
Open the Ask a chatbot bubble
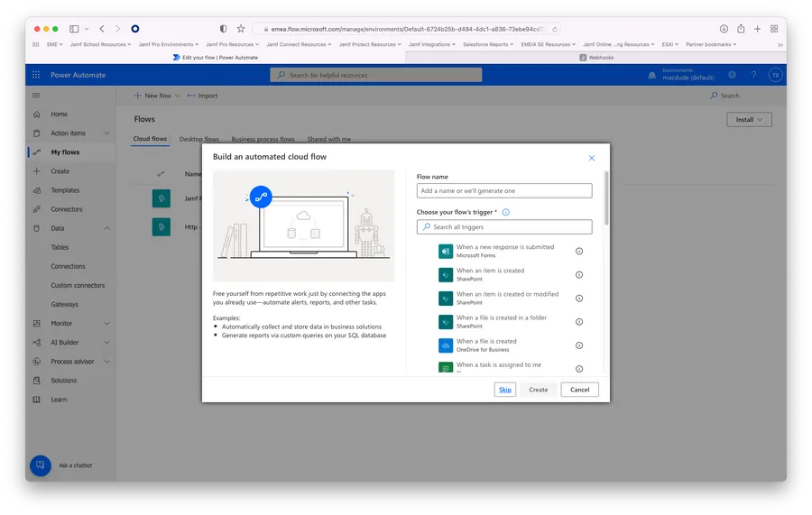41,465
